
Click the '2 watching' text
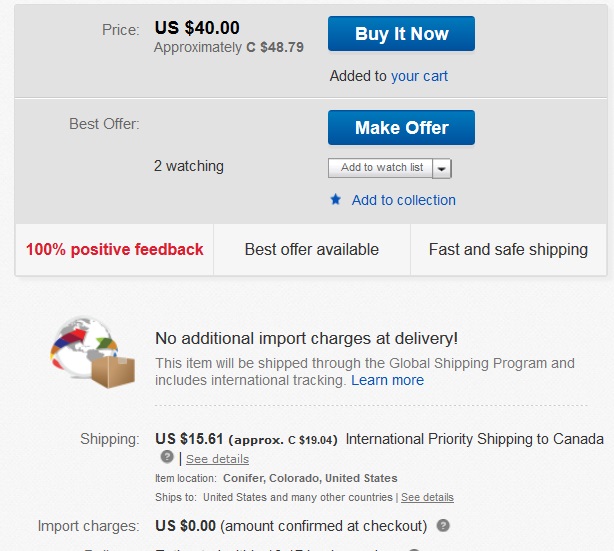point(189,166)
